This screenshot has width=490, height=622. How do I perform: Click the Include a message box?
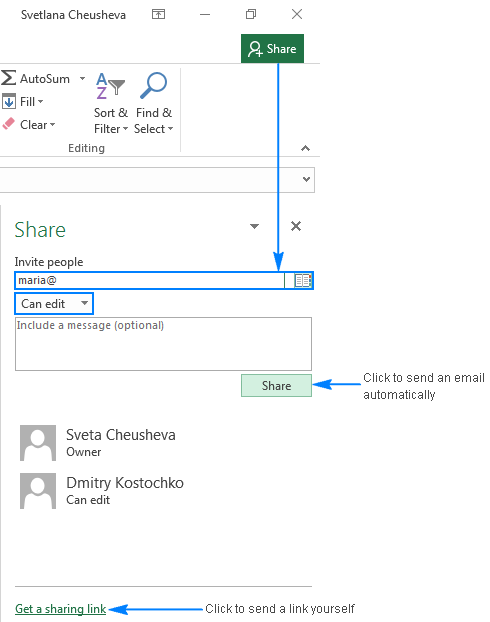pyautogui.click(x=163, y=344)
